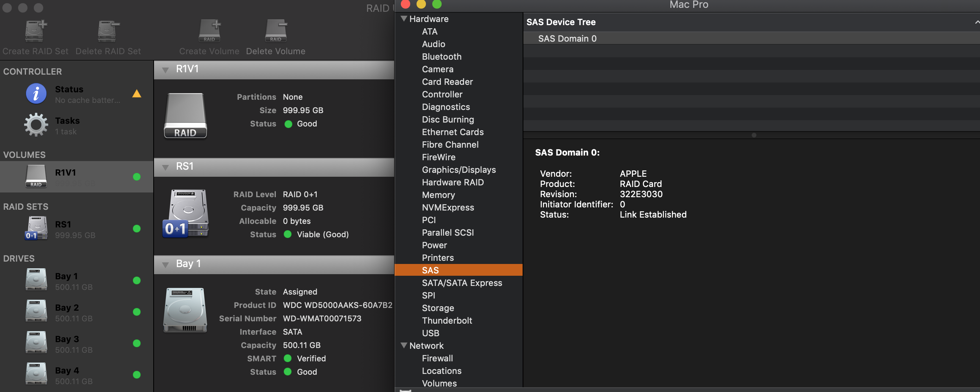This screenshot has width=980, height=392.
Task: Select Ethernet Cards in the Hardware list
Action: pyautogui.click(x=453, y=132)
